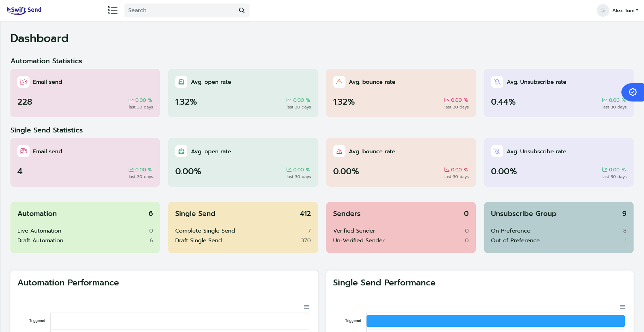
Task: Click the Unsubscribe Group card title
Action: pos(524,213)
